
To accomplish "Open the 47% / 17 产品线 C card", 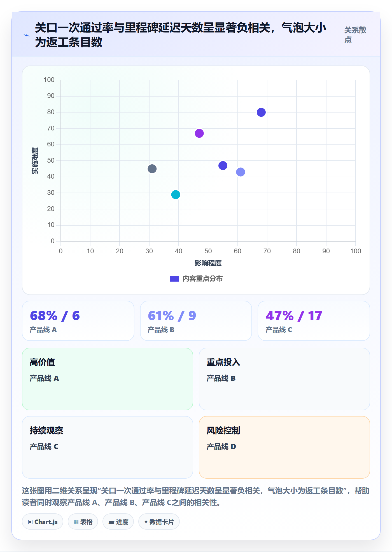I will 314,321.
